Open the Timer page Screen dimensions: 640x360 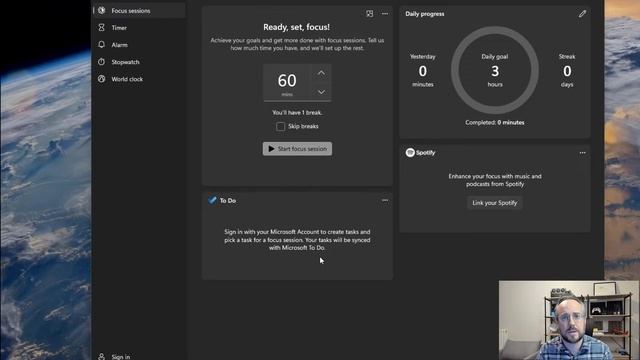[139, 28]
